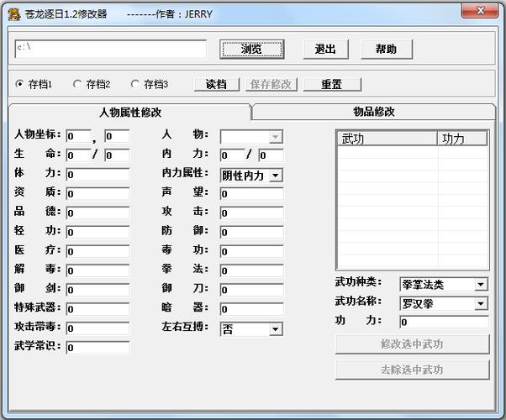Image resolution: width=506 pixels, height=420 pixels.
Task: Click the 去除选中武功 button
Action: (x=412, y=370)
